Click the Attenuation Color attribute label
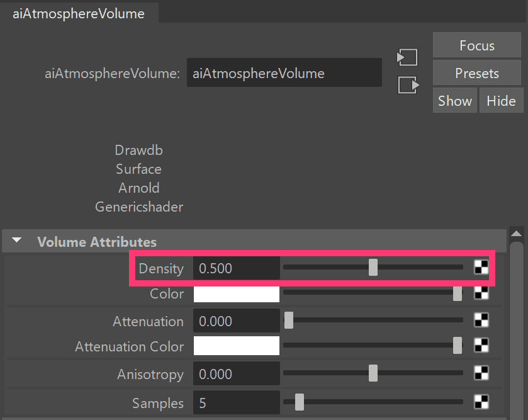 129,346
